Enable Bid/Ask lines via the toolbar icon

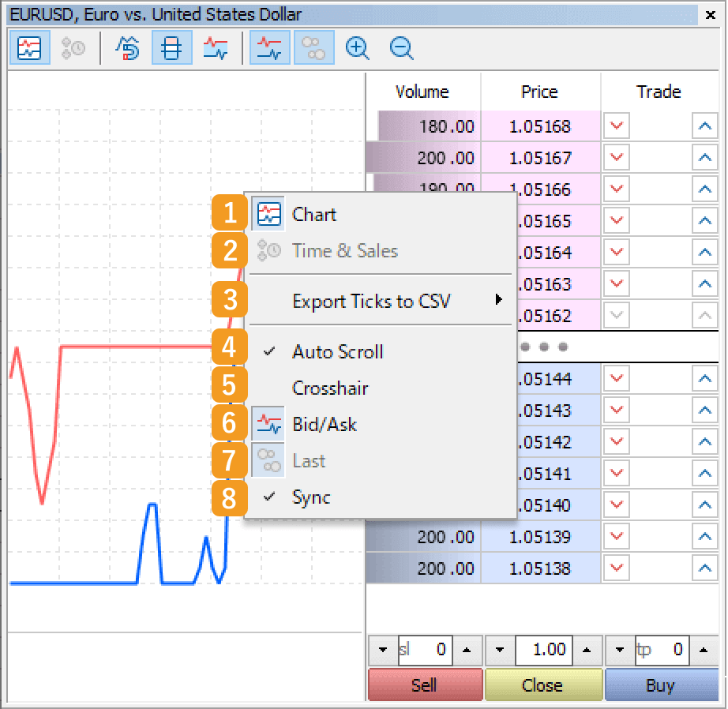pos(269,47)
